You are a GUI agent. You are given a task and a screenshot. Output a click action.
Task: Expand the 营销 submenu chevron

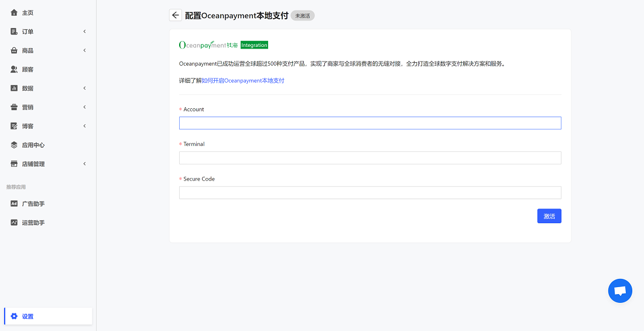pyautogui.click(x=84, y=107)
